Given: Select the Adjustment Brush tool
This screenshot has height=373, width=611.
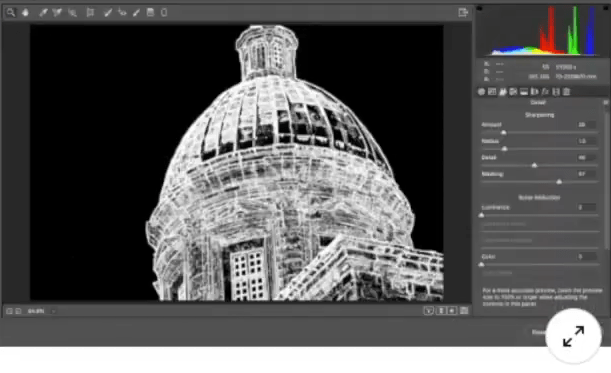Looking at the screenshot, I should 136,12.
